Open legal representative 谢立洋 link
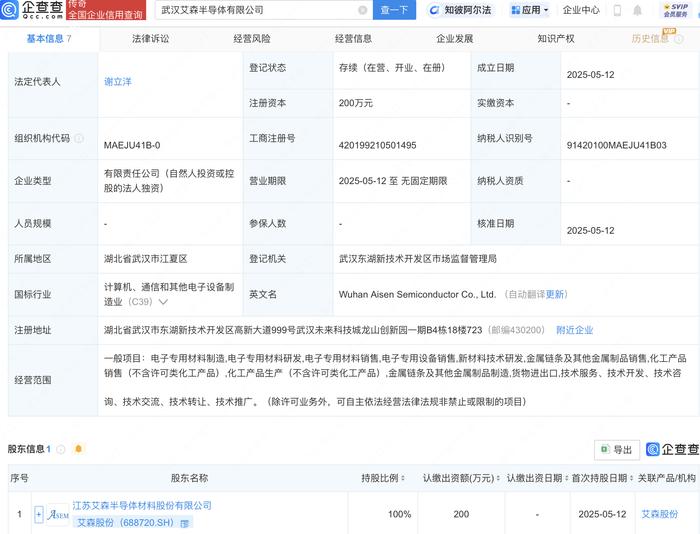 click(x=118, y=82)
